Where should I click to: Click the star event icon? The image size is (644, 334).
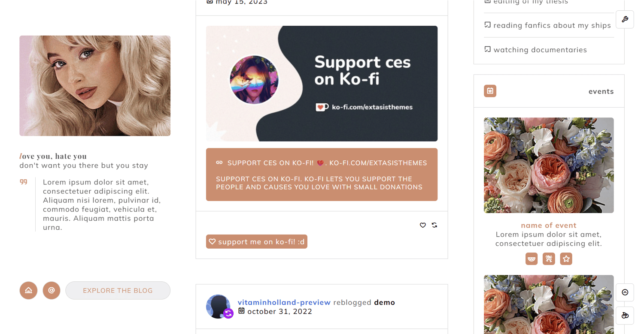pos(566,259)
